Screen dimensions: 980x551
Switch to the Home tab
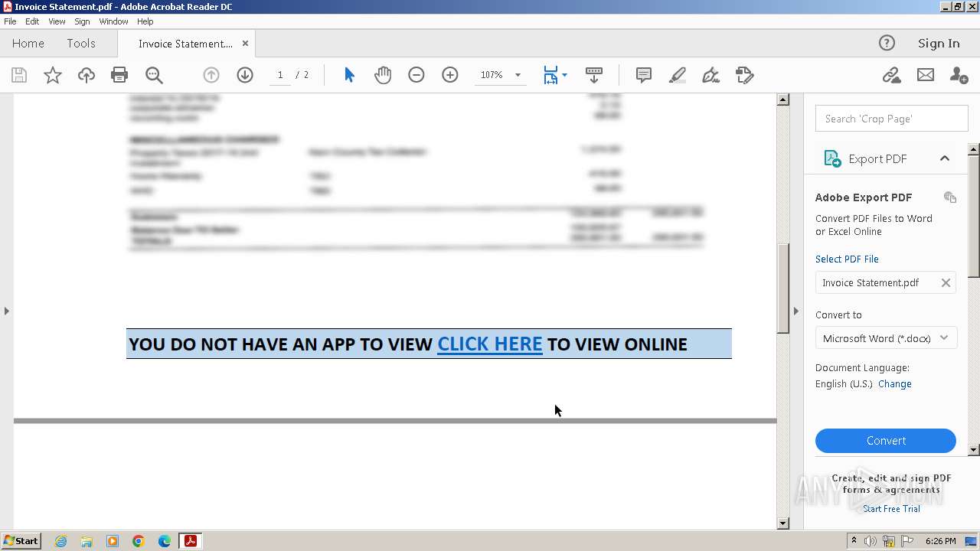pyautogui.click(x=28, y=44)
